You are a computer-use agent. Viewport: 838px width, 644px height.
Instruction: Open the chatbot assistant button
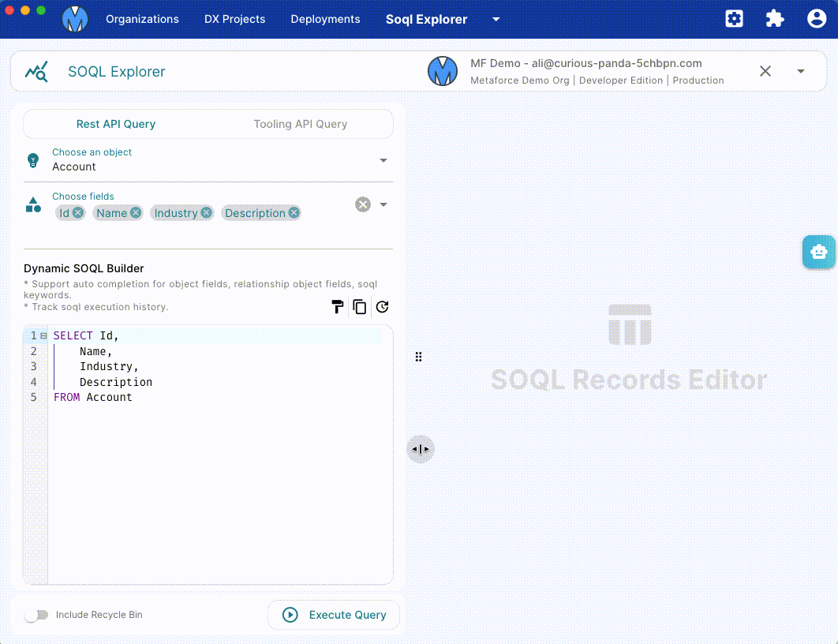pyautogui.click(x=819, y=252)
